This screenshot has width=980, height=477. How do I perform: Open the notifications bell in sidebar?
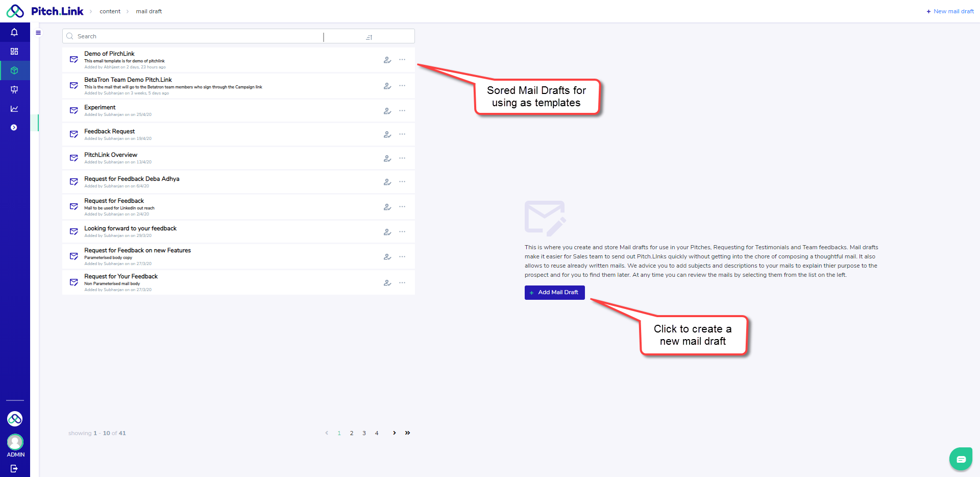[x=14, y=32]
